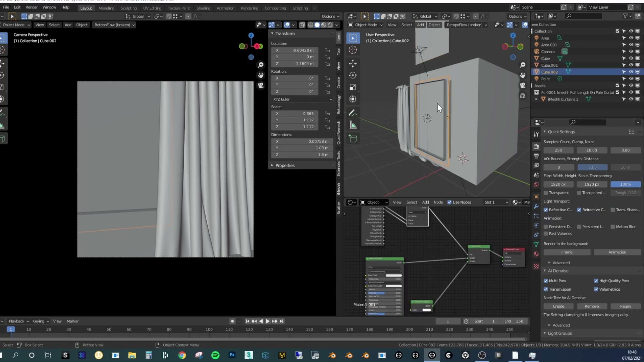Open Windows search in taskbar
This screenshot has height=362, width=644.
[x=15, y=355]
